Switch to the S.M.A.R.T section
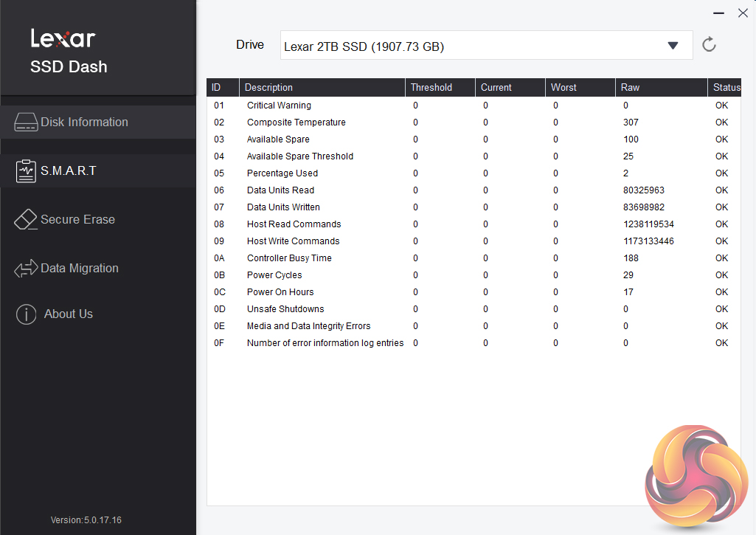Image resolution: width=756 pixels, height=535 pixels. click(x=98, y=170)
